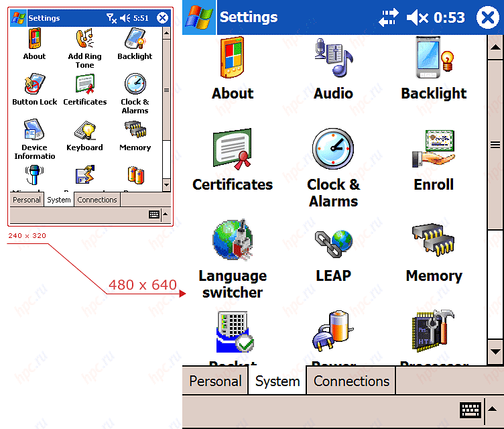Click scrollbar up arrow in large window
The height and width of the screenshot is (429, 504).
[x=495, y=48]
